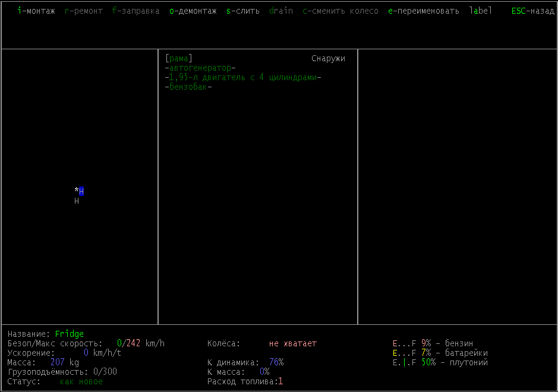Screen dimensions: 558x392
Task: Click the Грузоподъёмность 0/300 entry
Action: (62, 372)
